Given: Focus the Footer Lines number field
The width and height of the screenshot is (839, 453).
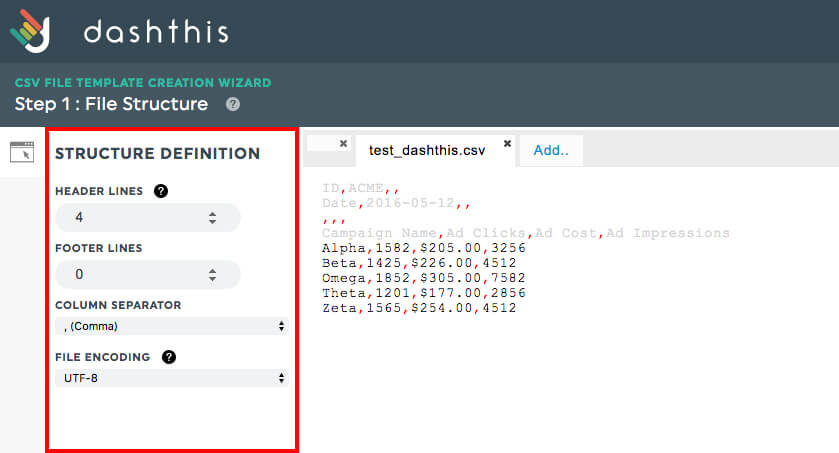Looking at the screenshot, I should tap(148, 275).
